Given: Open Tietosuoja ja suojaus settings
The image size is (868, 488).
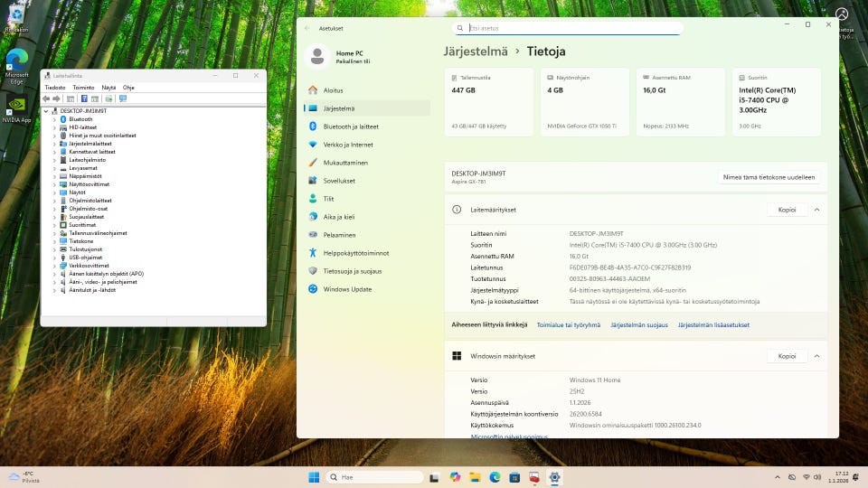Looking at the screenshot, I should 352,270.
